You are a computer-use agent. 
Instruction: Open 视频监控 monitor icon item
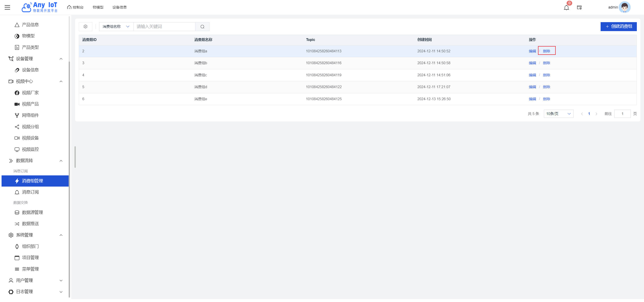pyautogui.click(x=30, y=149)
